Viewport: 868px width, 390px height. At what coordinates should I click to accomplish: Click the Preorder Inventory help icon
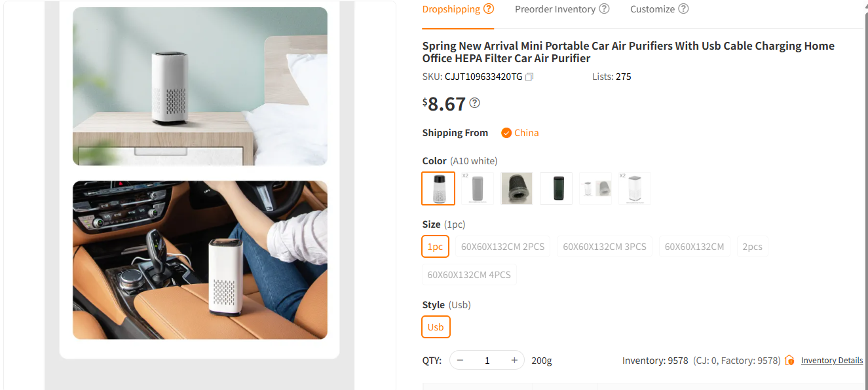(x=604, y=9)
